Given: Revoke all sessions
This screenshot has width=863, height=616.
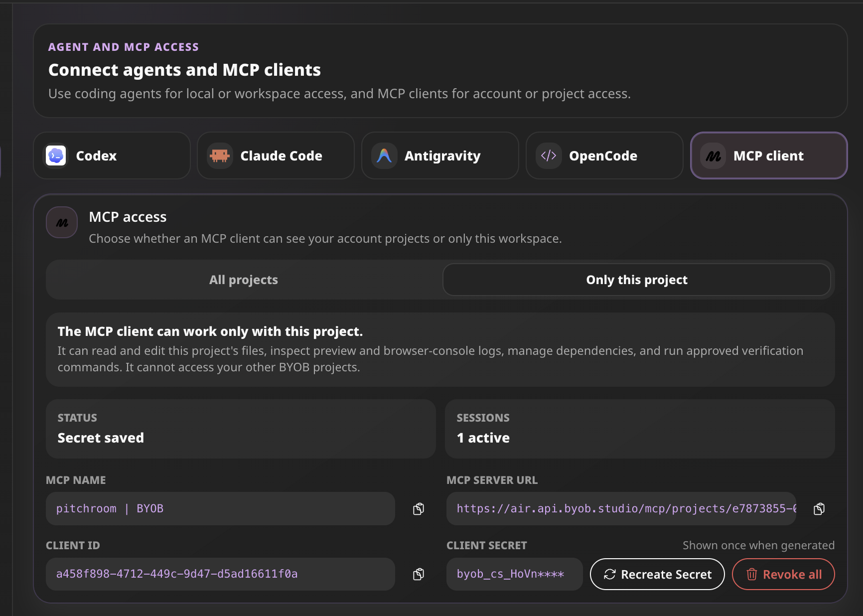Looking at the screenshot, I should coord(783,574).
